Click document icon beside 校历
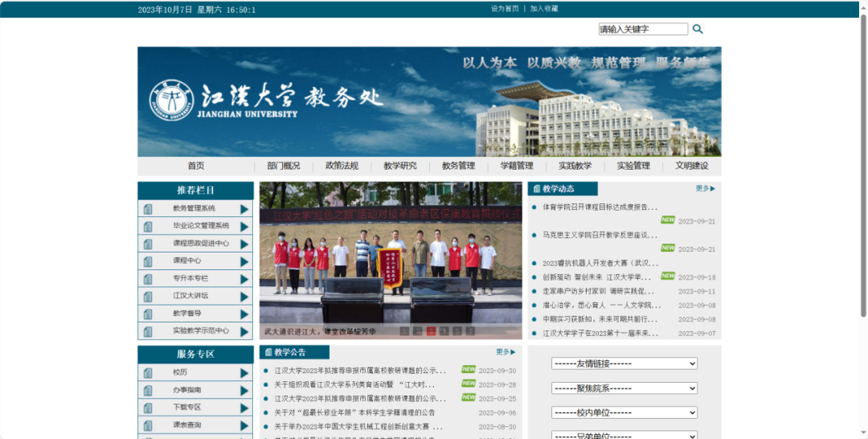868x439 pixels. 148,372
